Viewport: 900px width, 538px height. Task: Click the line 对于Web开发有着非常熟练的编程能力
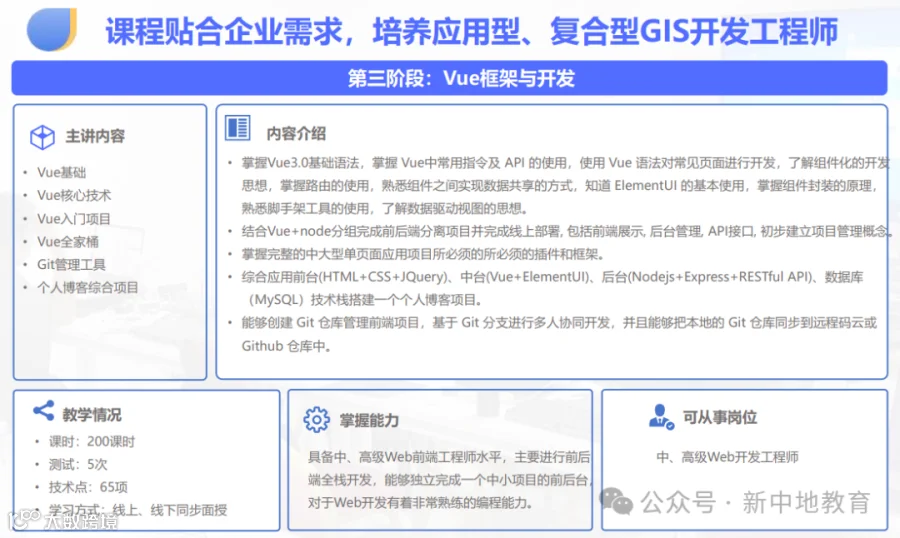tap(421, 503)
